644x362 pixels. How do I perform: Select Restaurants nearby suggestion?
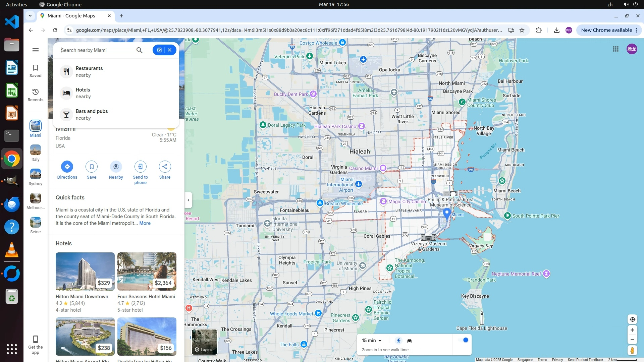[x=89, y=71]
